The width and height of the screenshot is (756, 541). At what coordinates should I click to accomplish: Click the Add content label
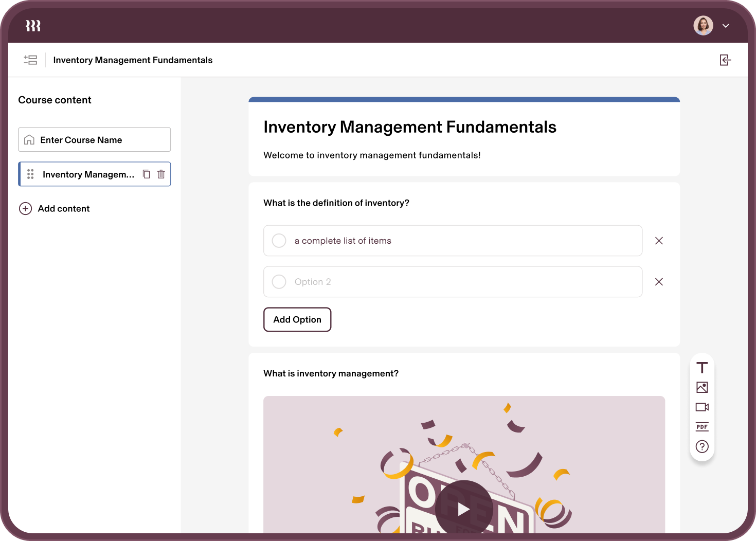[x=64, y=208]
